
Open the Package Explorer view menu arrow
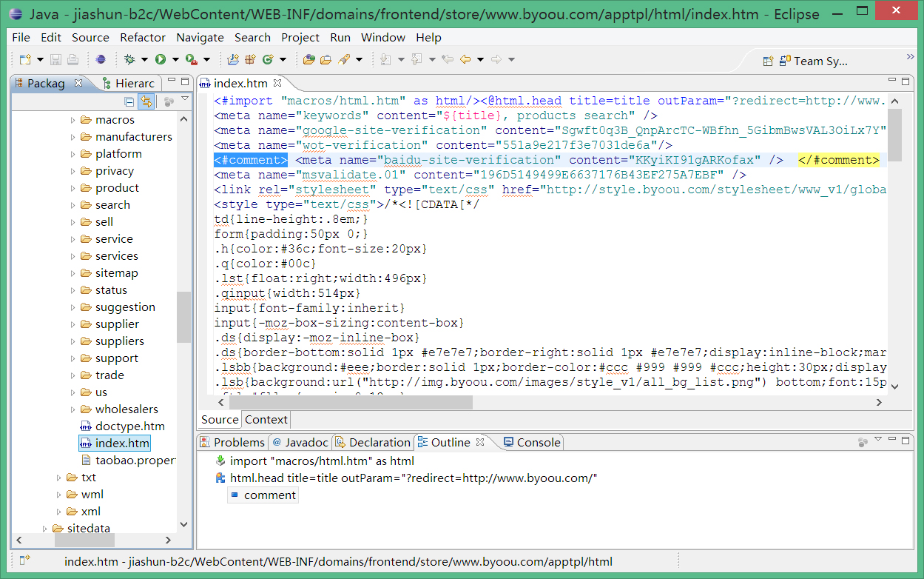tap(185, 99)
